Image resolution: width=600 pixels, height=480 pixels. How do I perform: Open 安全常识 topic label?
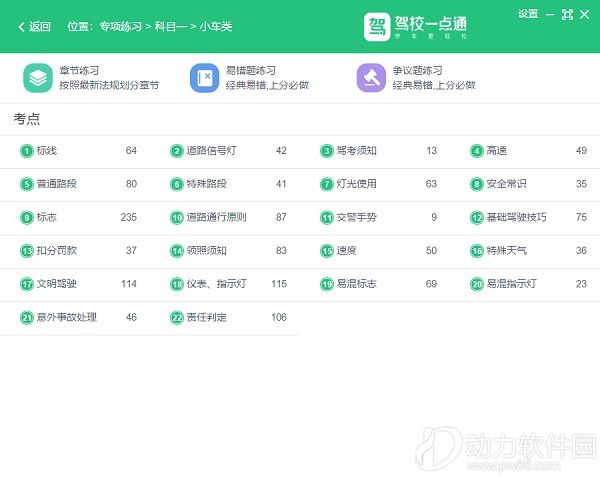[x=507, y=184]
